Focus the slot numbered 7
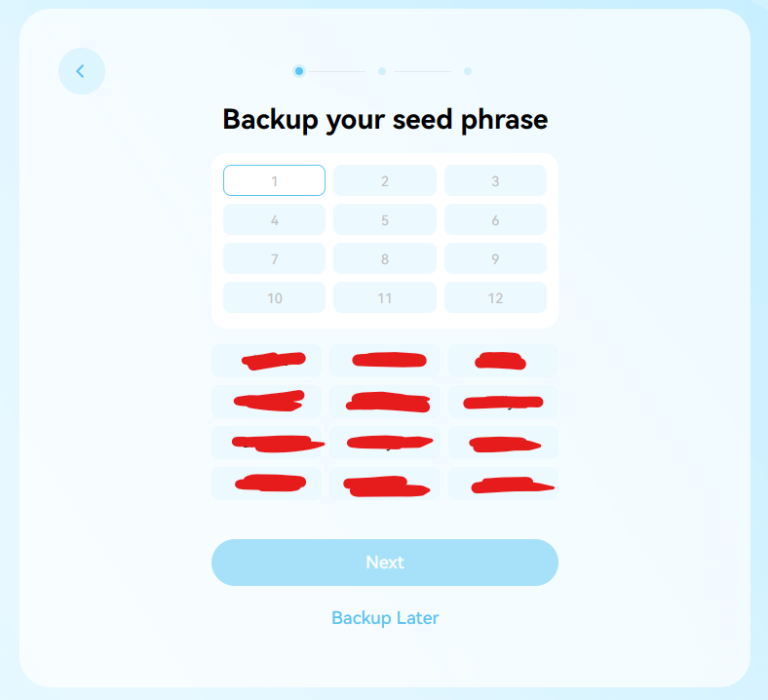The width and height of the screenshot is (768, 700). [274, 259]
